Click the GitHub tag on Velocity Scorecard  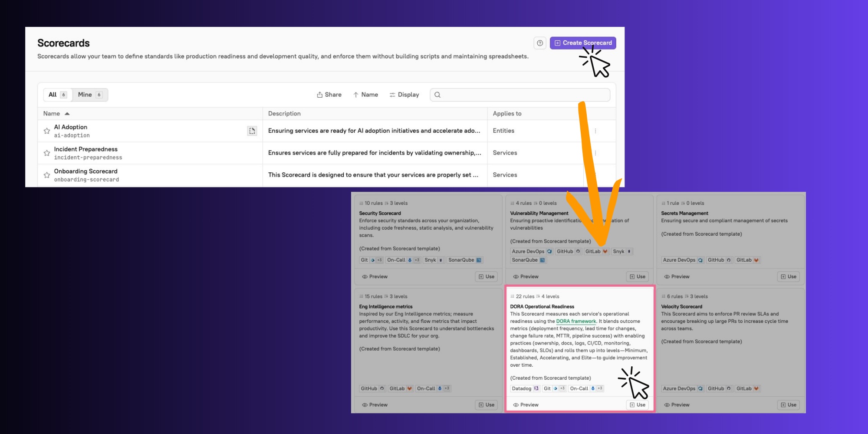click(719, 389)
